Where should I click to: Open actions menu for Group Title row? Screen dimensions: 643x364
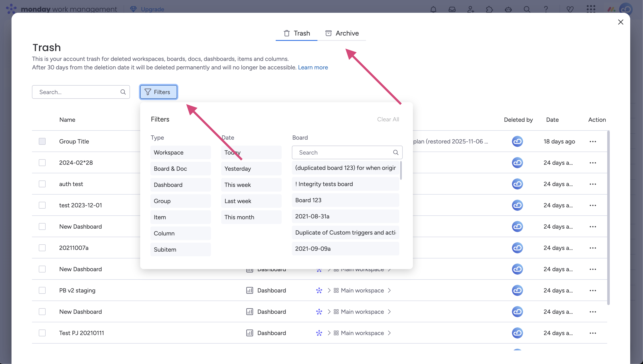[593, 142]
